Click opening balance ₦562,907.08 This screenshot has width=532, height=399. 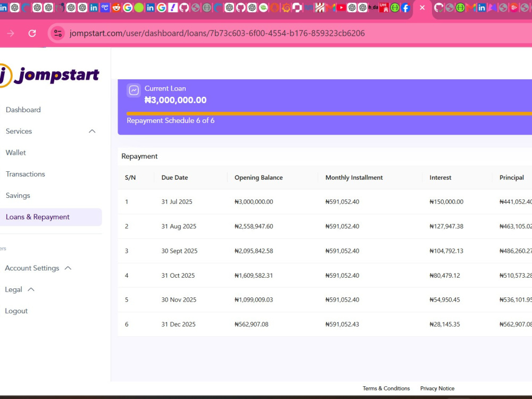tap(252, 325)
